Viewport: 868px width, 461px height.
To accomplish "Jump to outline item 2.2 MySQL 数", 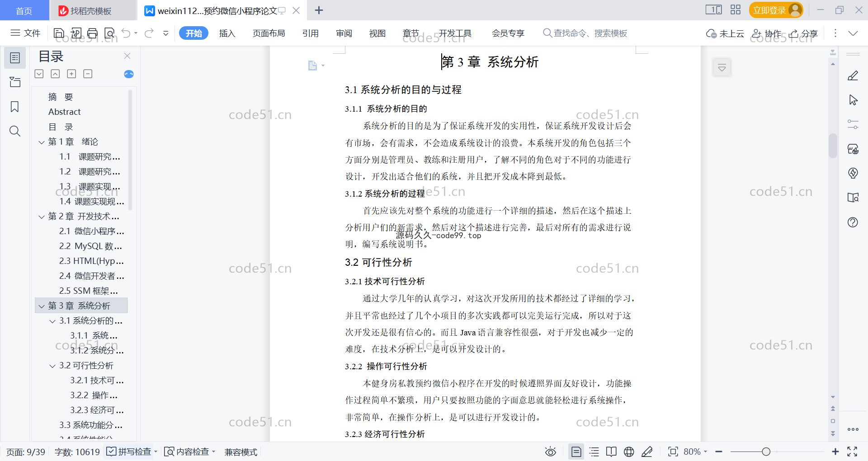I will click(x=90, y=246).
